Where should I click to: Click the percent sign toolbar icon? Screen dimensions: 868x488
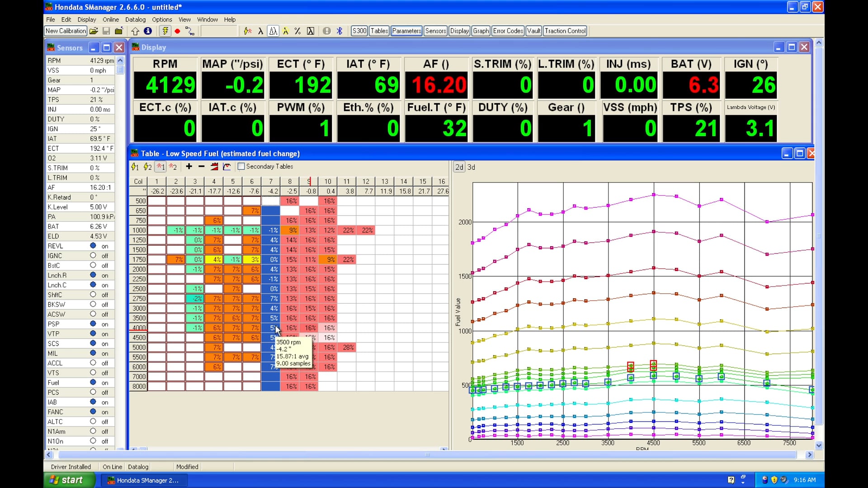pyautogui.click(x=297, y=31)
